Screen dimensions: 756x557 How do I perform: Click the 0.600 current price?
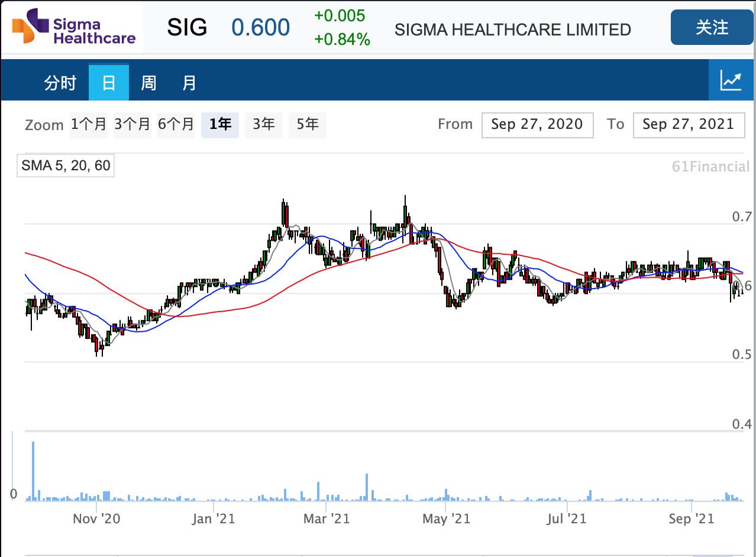(261, 27)
